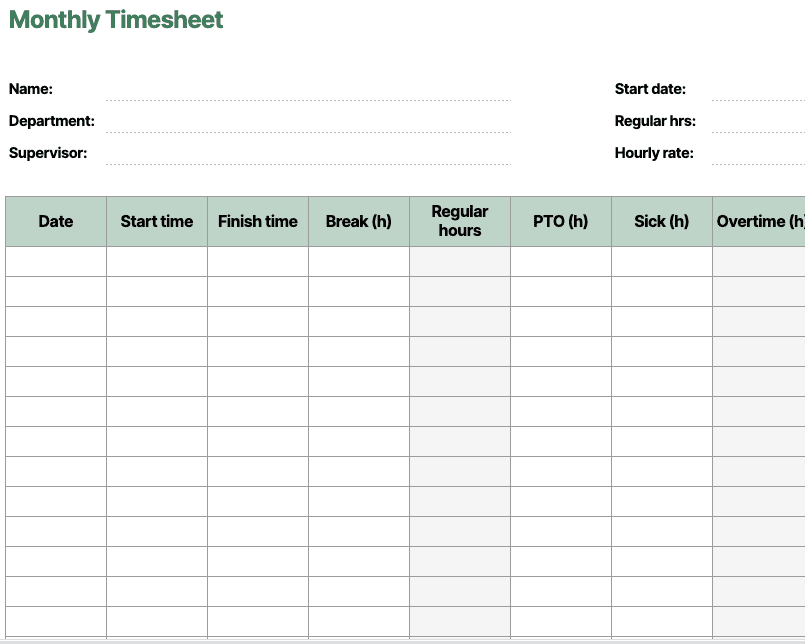Viewport: 805px width, 644px height.
Task: Click the first empty Finish time cell
Action: coord(258,262)
